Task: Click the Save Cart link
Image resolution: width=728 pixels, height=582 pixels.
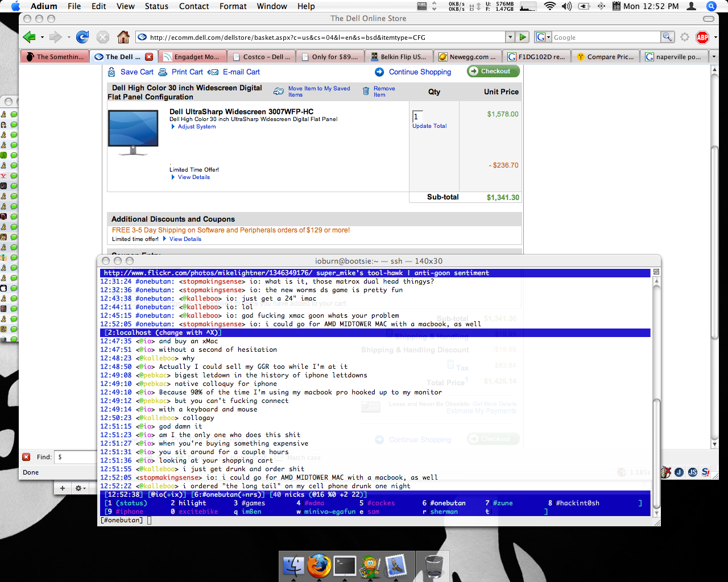Action: tap(137, 72)
